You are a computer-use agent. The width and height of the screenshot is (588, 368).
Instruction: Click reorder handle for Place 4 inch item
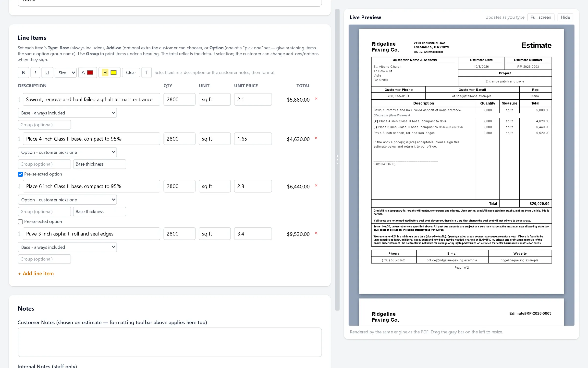tap(19, 139)
